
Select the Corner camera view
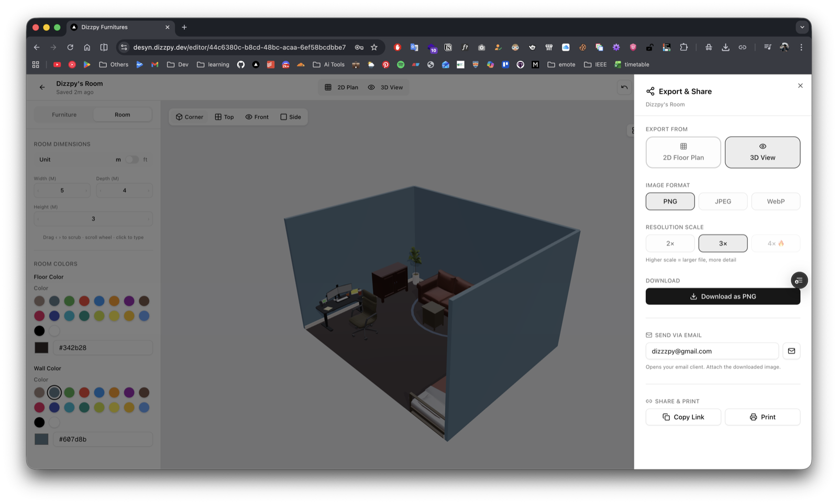190,117
